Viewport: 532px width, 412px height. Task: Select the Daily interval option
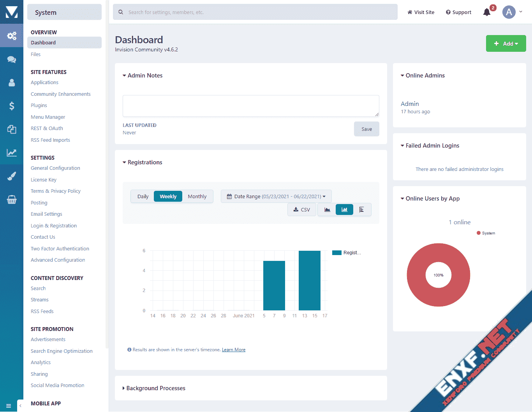[143, 197]
